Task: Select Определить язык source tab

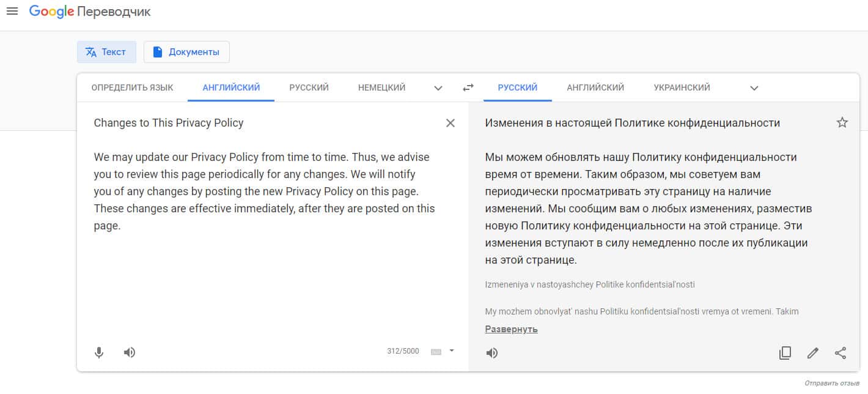Action: (x=132, y=87)
